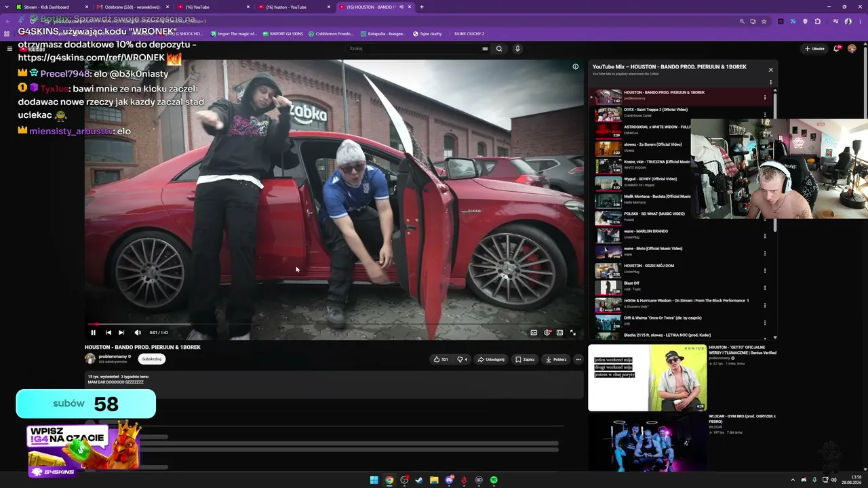Image resolution: width=868 pixels, height=488 pixels.
Task: Open the YouTube Mix playlist options menu
Action: tap(770, 82)
